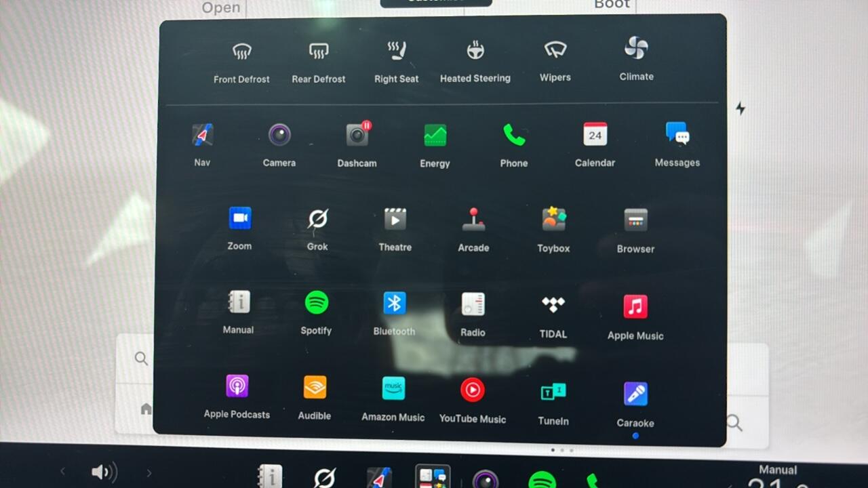Viewport: 868px width, 488px height.
Task: Open the Camera app
Action: tap(279, 145)
